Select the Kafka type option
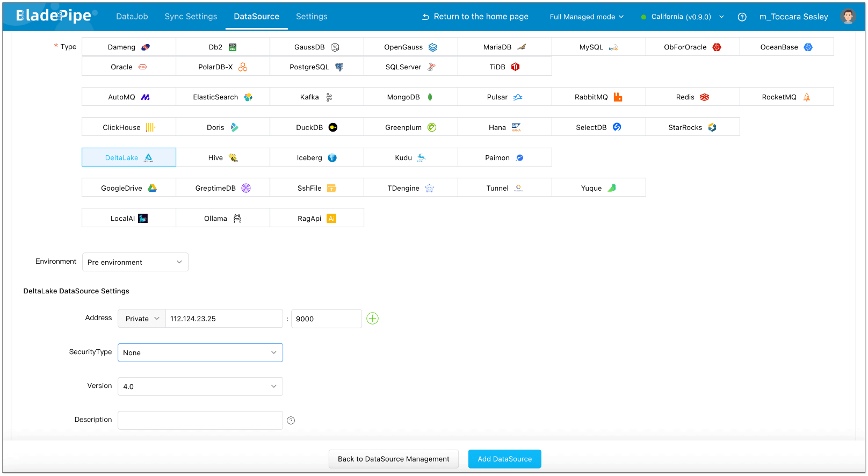 pos(316,97)
